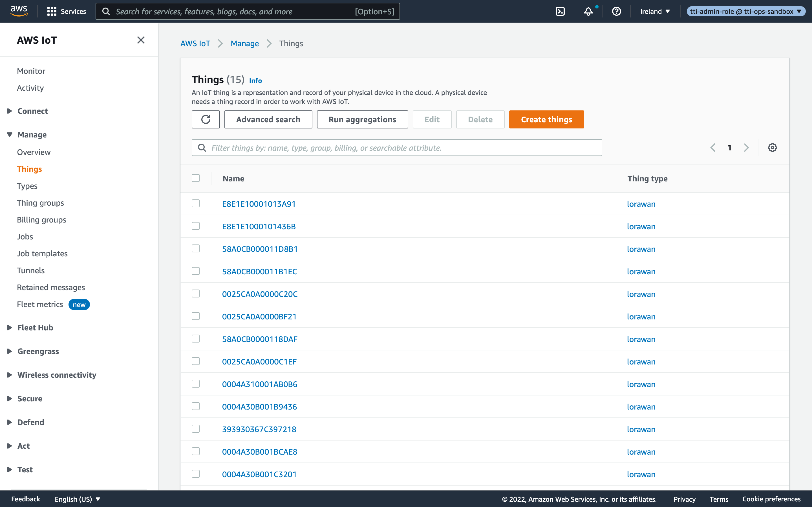The height and width of the screenshot is (507, 812).
Task: Go to Billing groups page
Action: 41,220
